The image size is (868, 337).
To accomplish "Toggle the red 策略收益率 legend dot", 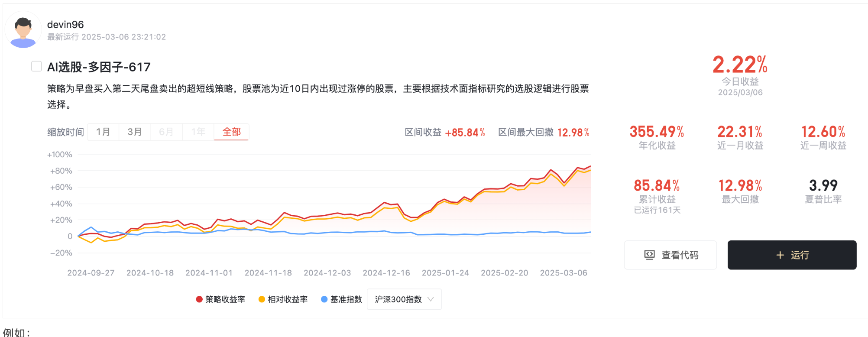I will [199, 299].
